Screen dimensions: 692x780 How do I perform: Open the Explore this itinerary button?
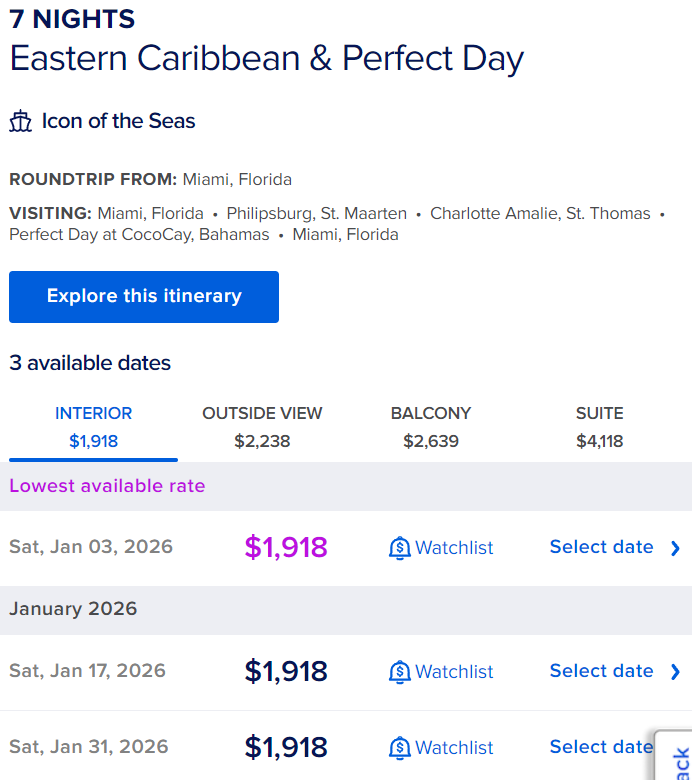pos(144,297)
